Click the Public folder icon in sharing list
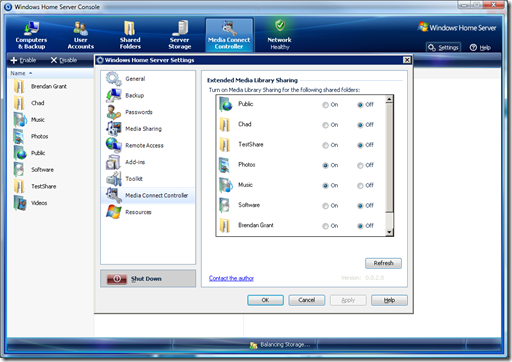Image resolution: width=512 pixels, height=362 pixels. pos(226,104)
